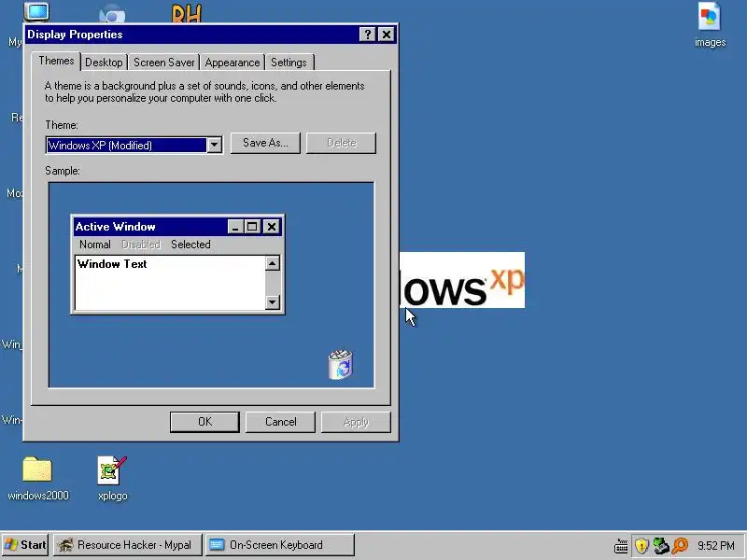Click the Normal menu item in sample
This screenshot has width=747, height=560.
(95, 245)
